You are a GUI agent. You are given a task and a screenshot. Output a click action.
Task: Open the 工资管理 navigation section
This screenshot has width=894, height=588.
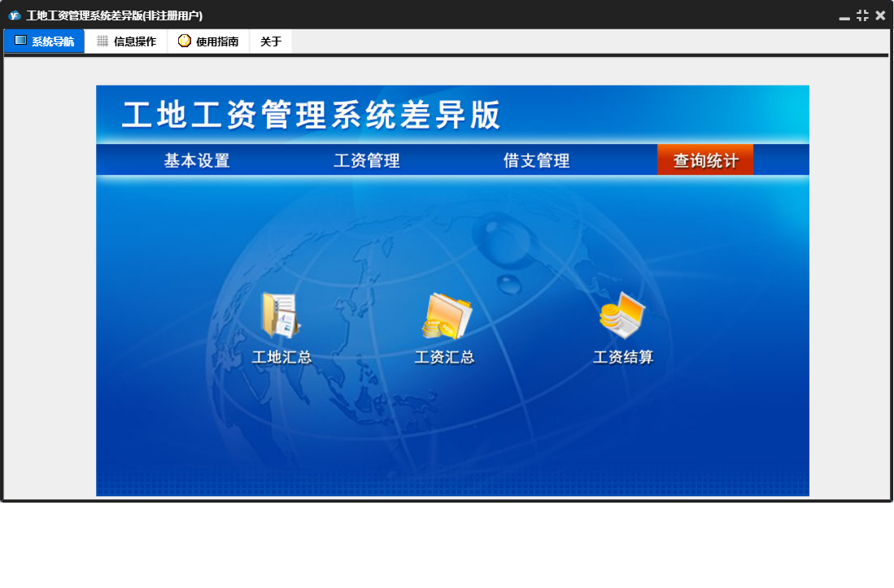pyautogui.click(x=367, y=160)
